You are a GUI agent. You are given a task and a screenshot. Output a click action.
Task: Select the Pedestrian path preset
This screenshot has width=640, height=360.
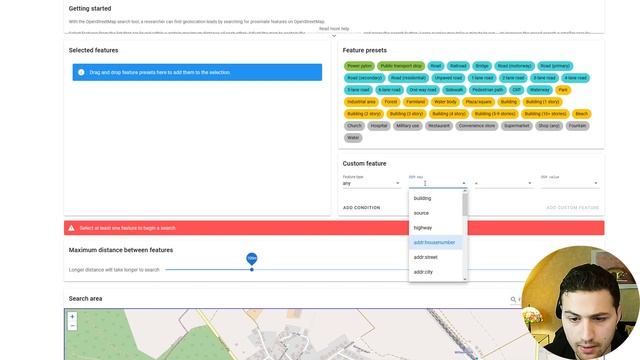pyautogui.click(x=487, y=90)
